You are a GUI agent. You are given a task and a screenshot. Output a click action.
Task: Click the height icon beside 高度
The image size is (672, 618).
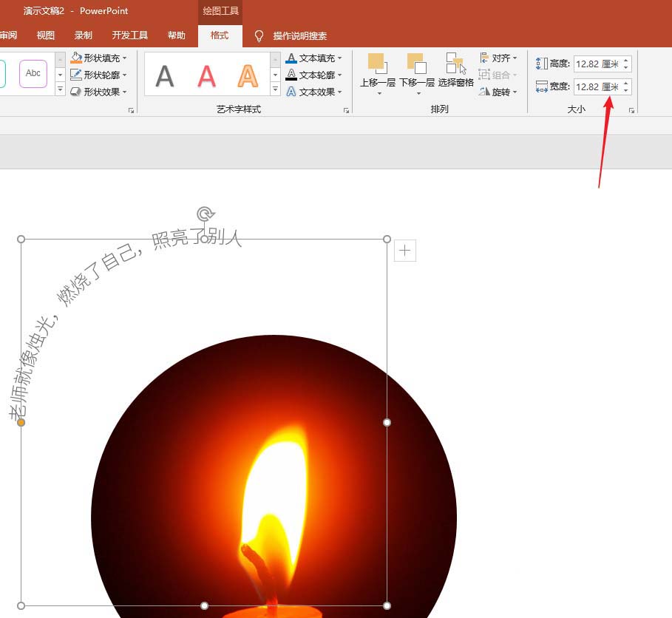coord(542,64)
